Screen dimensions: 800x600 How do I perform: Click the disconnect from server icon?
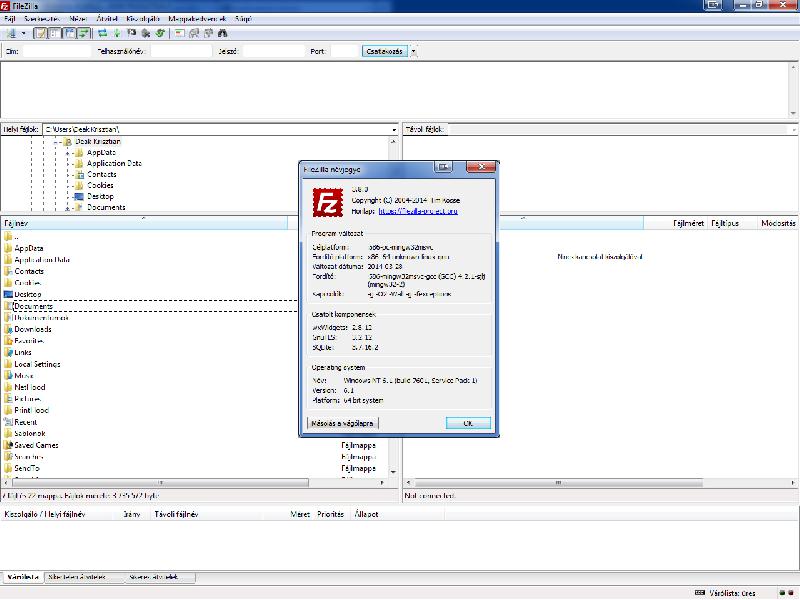point(146,34)
